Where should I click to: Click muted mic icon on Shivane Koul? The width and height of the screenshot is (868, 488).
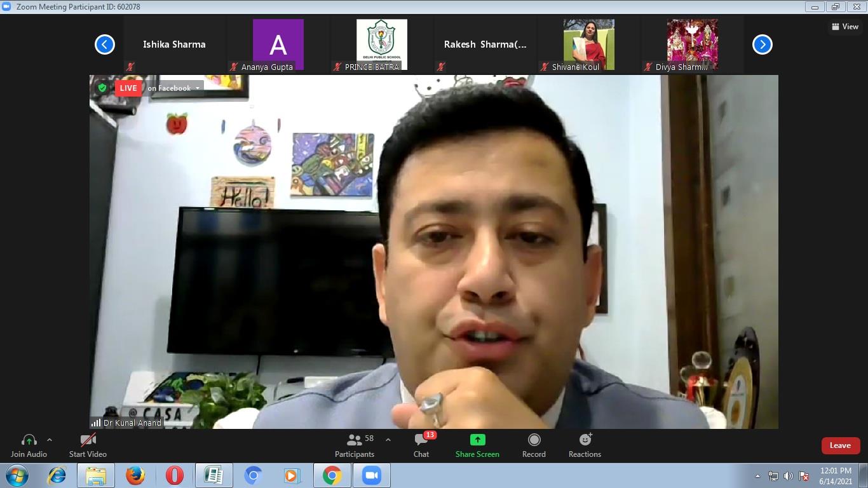point(545,67)
